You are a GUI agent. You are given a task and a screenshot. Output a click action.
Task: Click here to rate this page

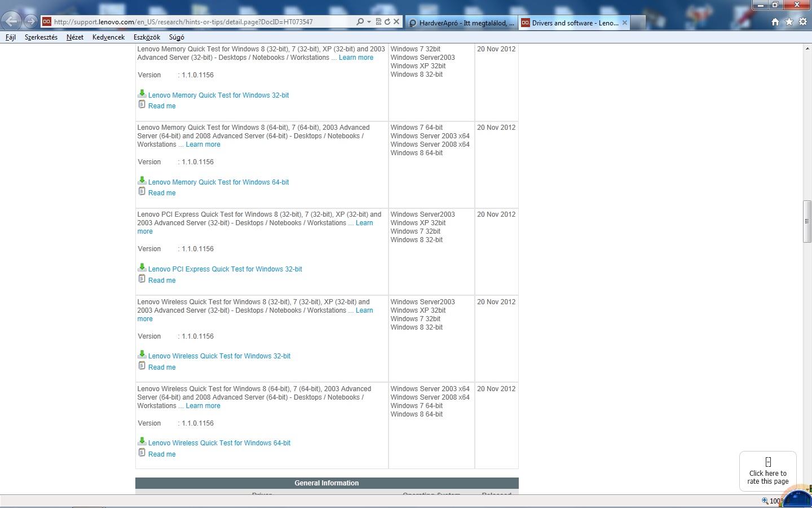pos(768,478)
